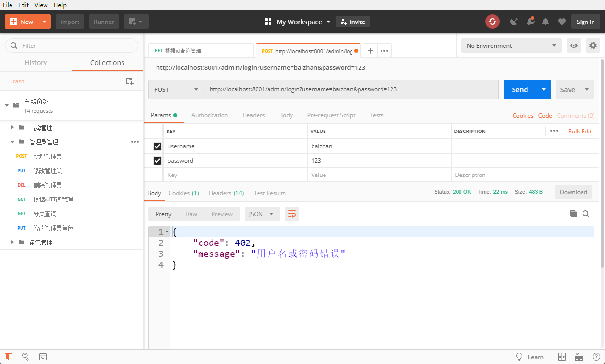Expand 角色管理 folder
Viewport: 605px width, 364px height.
pos(13,242)
